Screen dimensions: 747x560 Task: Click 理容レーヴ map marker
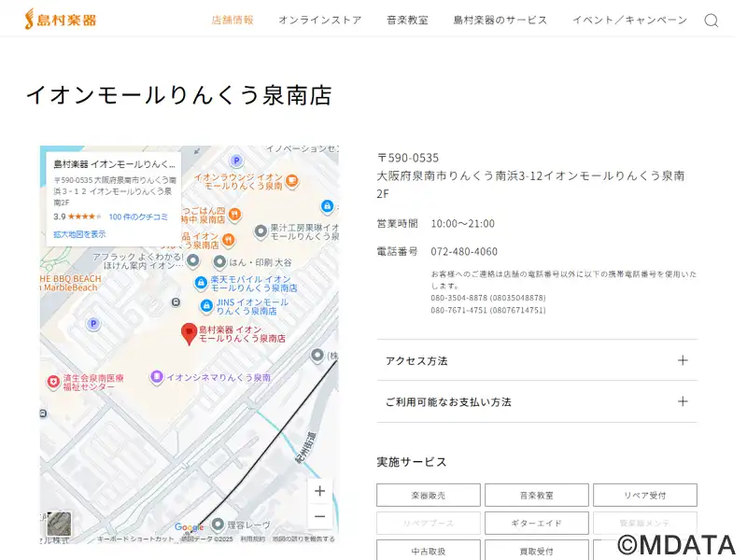tap(218, 525)
